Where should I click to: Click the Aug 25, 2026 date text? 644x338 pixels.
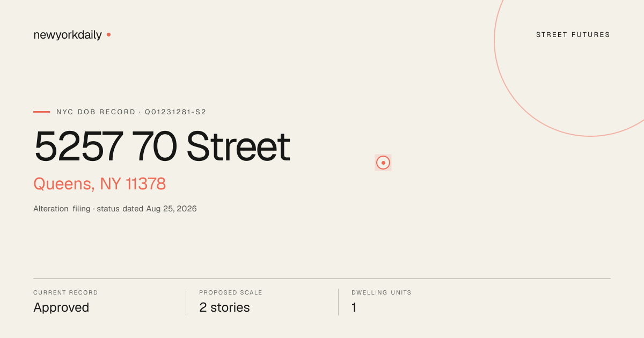[x=172, y=209]
